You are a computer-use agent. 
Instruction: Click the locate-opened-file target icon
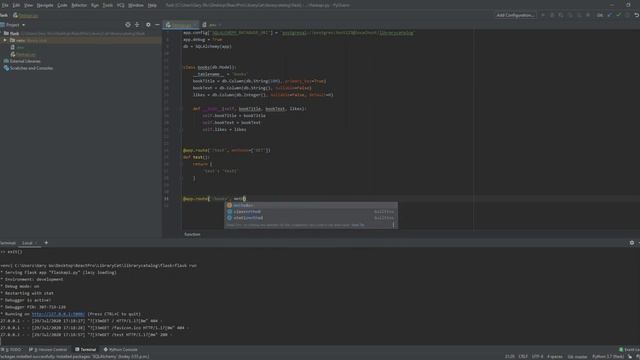pyautogui.click(x=128, y=25)
